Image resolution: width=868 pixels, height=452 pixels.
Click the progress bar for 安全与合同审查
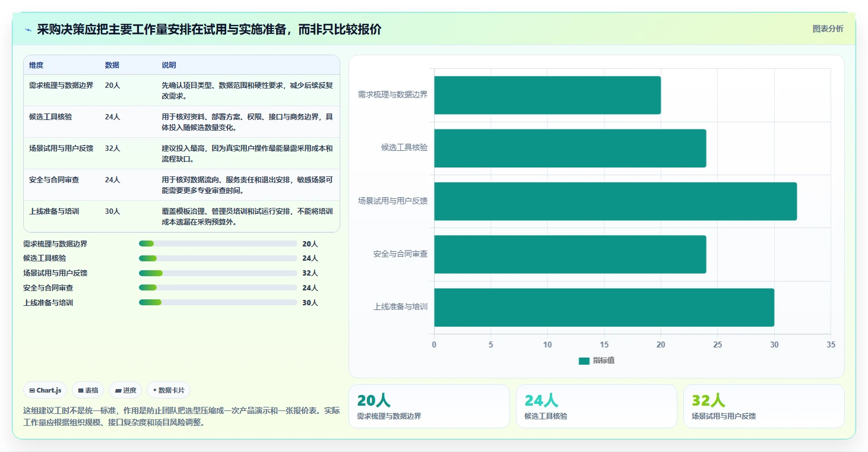click(x=218, y=287)
